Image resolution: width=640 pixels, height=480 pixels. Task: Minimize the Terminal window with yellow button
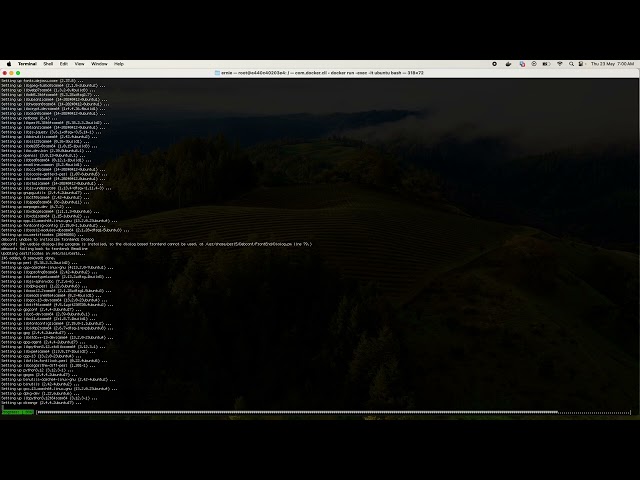[11, 73]
